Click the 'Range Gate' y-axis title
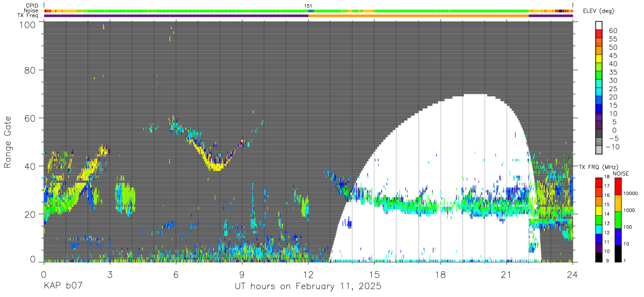 (8, 142)
